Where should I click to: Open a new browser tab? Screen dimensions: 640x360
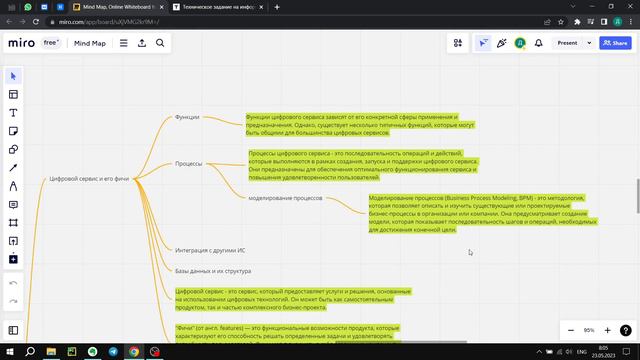pos(277,7)
